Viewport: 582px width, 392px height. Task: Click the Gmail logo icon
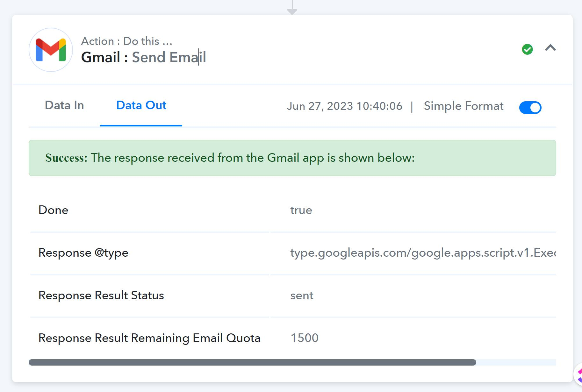pos(51,50)
